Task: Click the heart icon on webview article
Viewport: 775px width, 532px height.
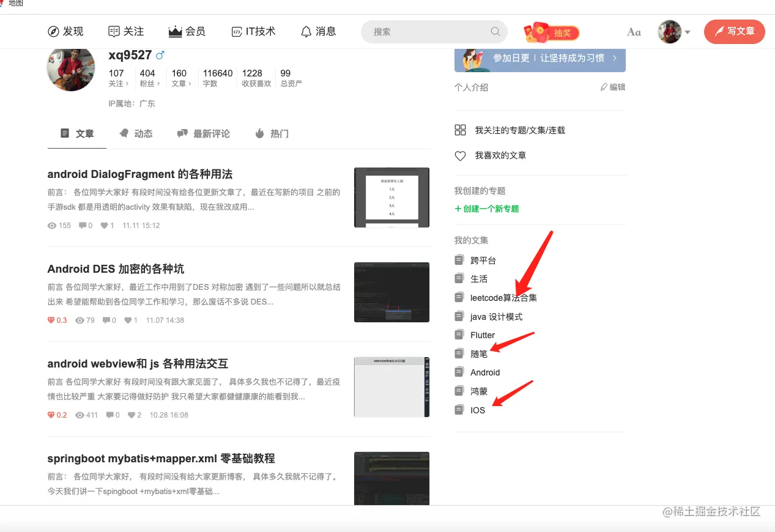Action: click(131, 415)
